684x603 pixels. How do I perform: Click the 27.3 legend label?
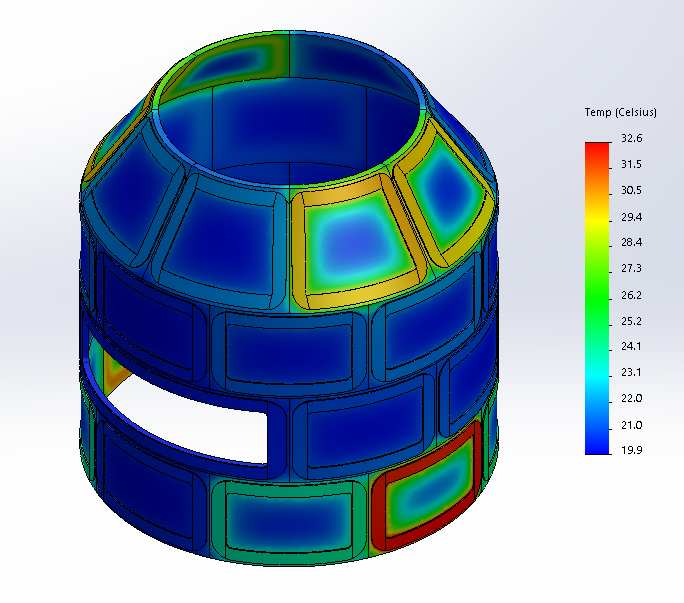[x=631, y=268]
